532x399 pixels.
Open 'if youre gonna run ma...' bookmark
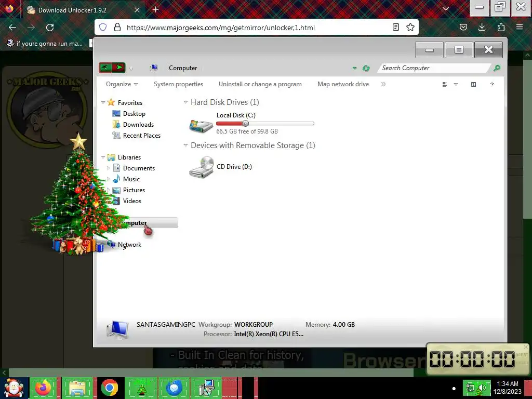click(45, 44)
